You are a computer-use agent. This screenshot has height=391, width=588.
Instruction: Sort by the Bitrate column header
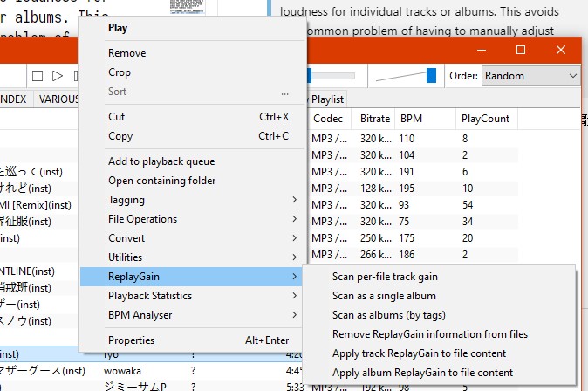click(373, 119)
